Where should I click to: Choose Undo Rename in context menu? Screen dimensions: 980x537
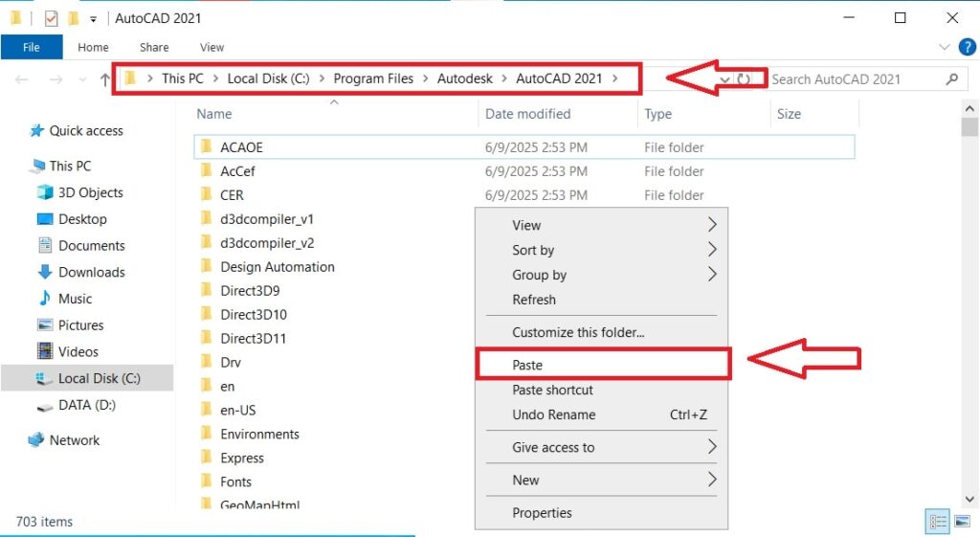click(x=601, y=414)
